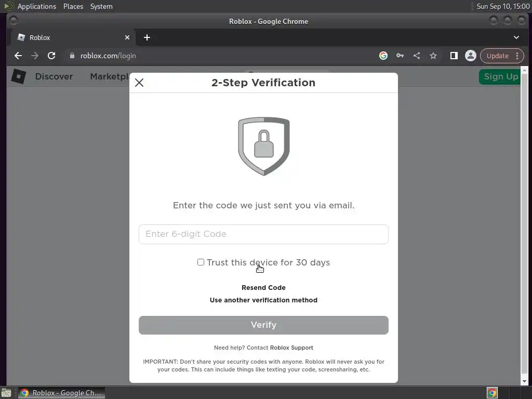Click the clock Sun Sep 10, 15:00
Screen dimensions: 532x399
tap(503, 6)
